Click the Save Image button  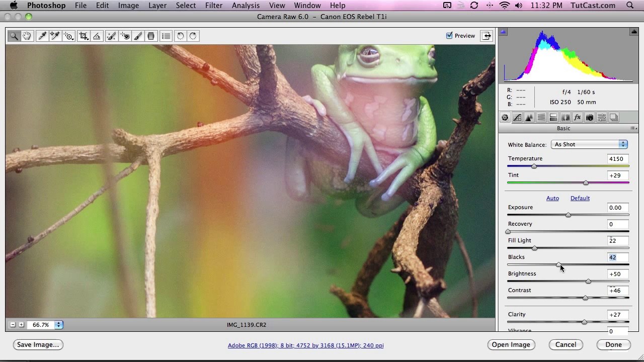(x=38, y=344)
